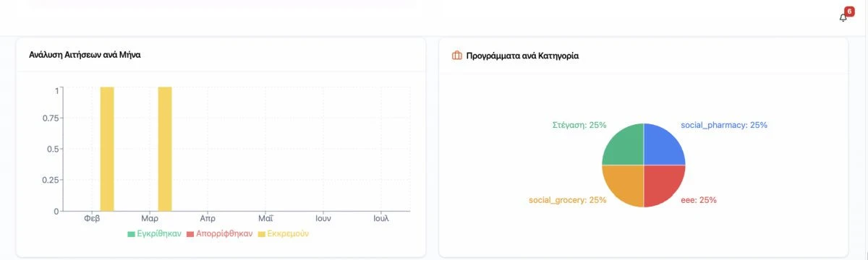The image size is (868, 260).
Task: Click x-axis label Ιουλ
Action: [381, 218]
